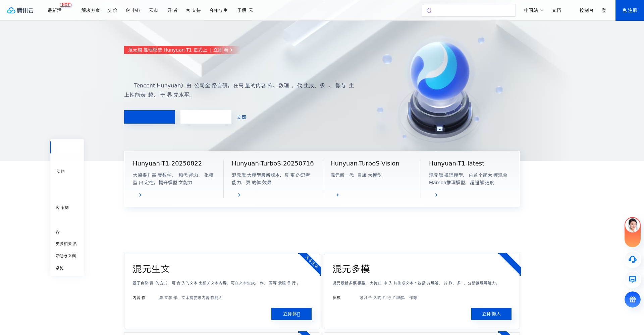Select the 定价 menu item
Screen dimensions: 644x335
[112, 10]
